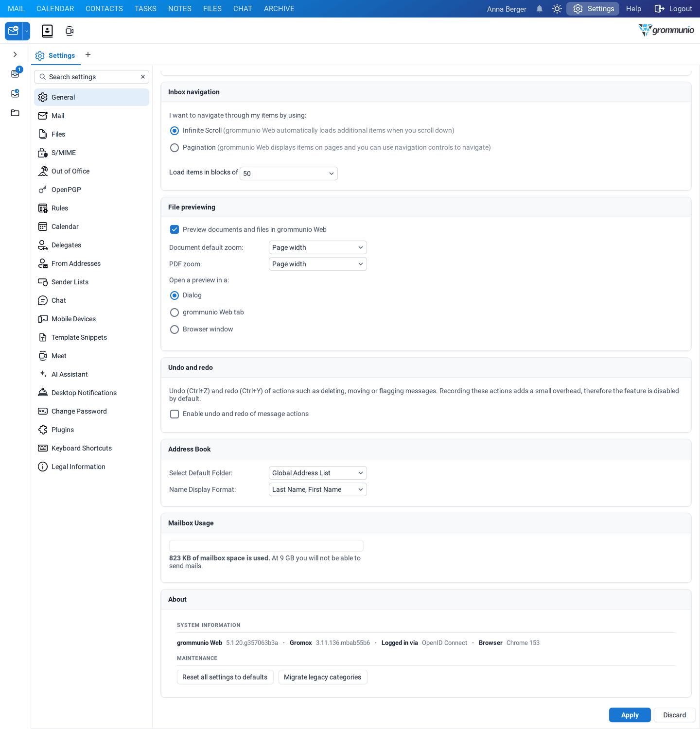The width and height of the screenshot is (700, 729).
Task: Click the notification bell icon
Action: click(540, 9)
